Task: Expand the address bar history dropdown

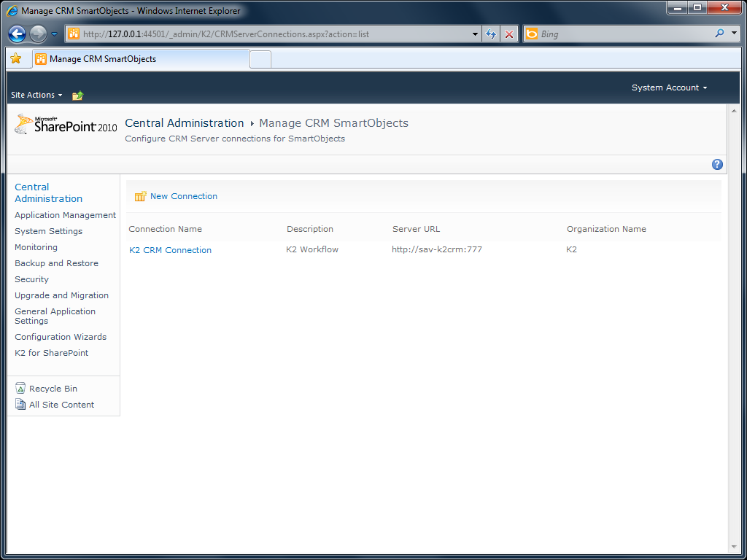Action: click(x=474, y=34)
